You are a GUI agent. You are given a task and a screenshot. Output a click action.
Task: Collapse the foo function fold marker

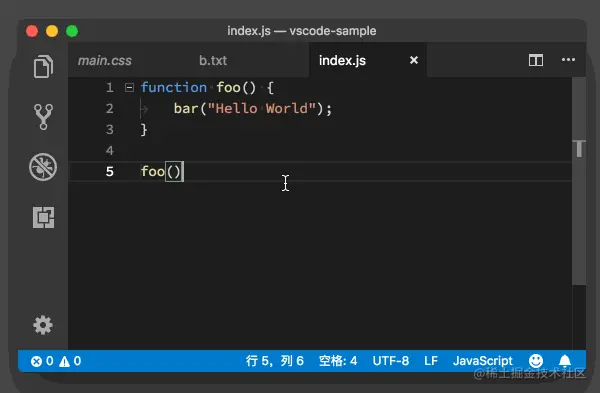129,88
